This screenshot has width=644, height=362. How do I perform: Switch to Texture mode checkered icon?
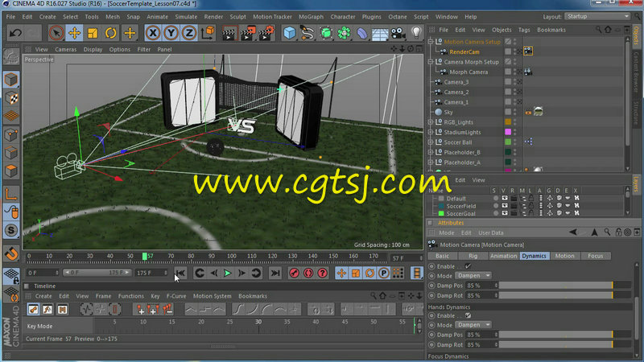(x=11, y=97)
